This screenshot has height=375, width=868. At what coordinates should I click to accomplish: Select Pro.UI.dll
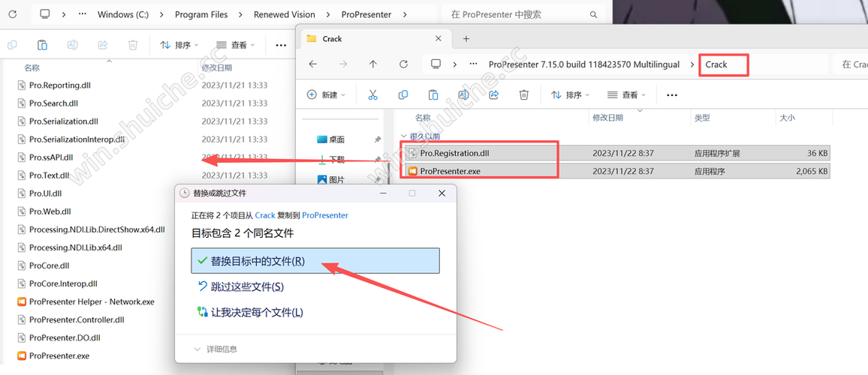click(45, 193)
